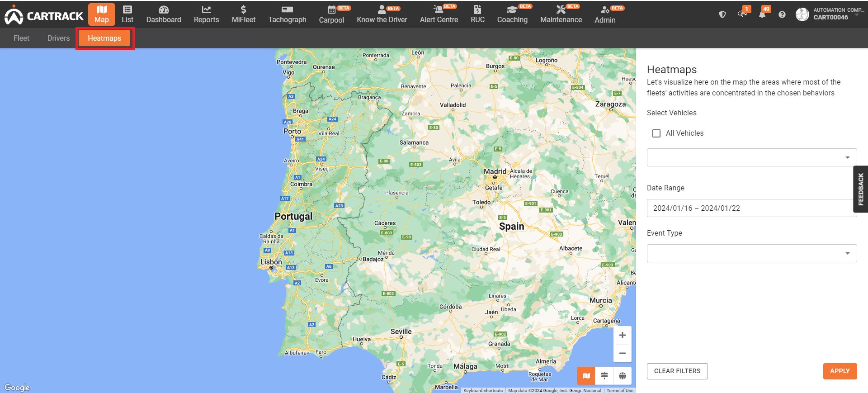868x393 pixels.
Task: Click the Cartrack logo
Action: click(44, 15)
